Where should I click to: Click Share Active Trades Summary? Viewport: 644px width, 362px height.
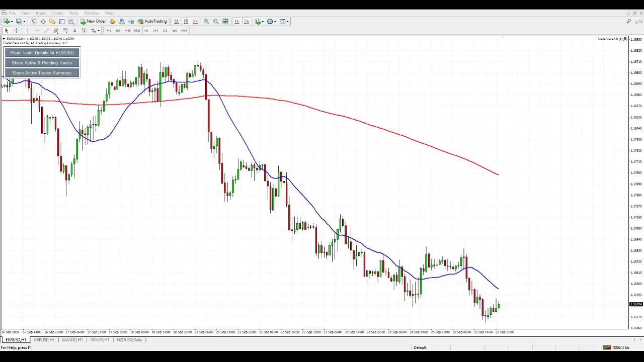[42, 73]
